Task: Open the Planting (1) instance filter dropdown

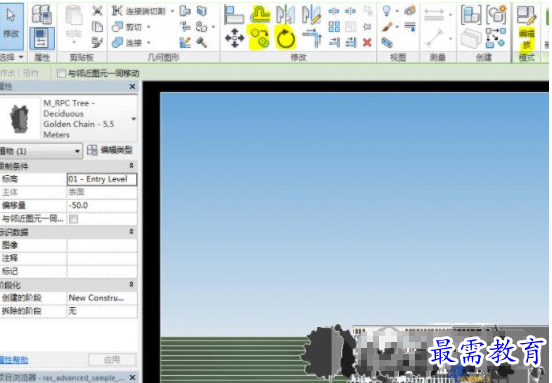Action: (x=41, y=151)
